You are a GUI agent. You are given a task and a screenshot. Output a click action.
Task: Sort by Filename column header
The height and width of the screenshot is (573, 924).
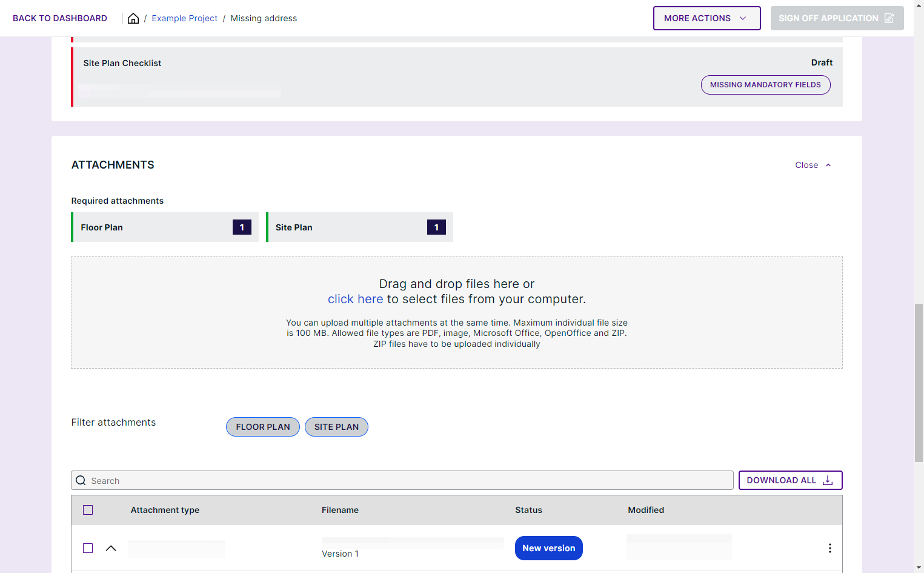click(340, 510)
